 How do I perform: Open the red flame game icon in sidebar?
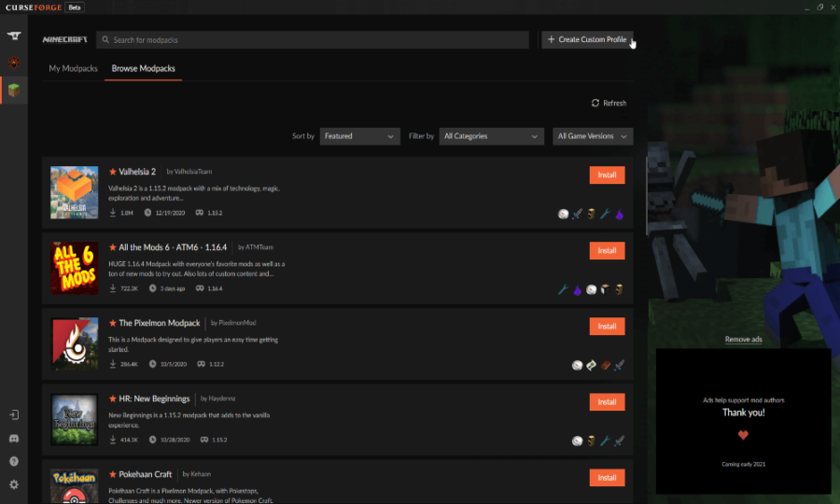pyautogui.click(x=14, y=63)
